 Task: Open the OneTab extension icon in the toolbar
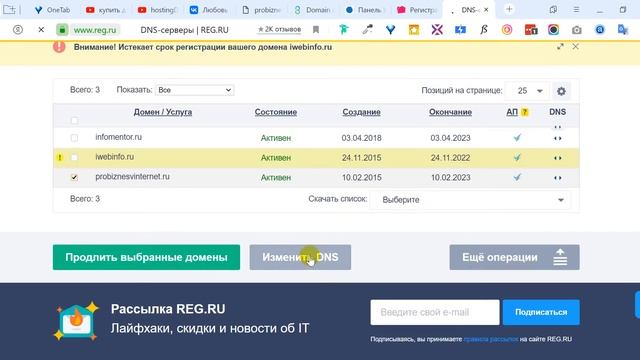pos(391,29)
